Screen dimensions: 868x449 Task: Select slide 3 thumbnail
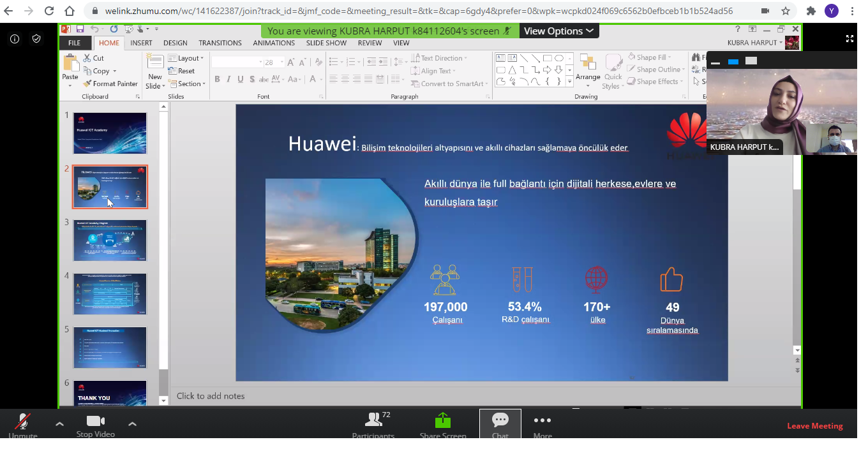tap(110, 240)
